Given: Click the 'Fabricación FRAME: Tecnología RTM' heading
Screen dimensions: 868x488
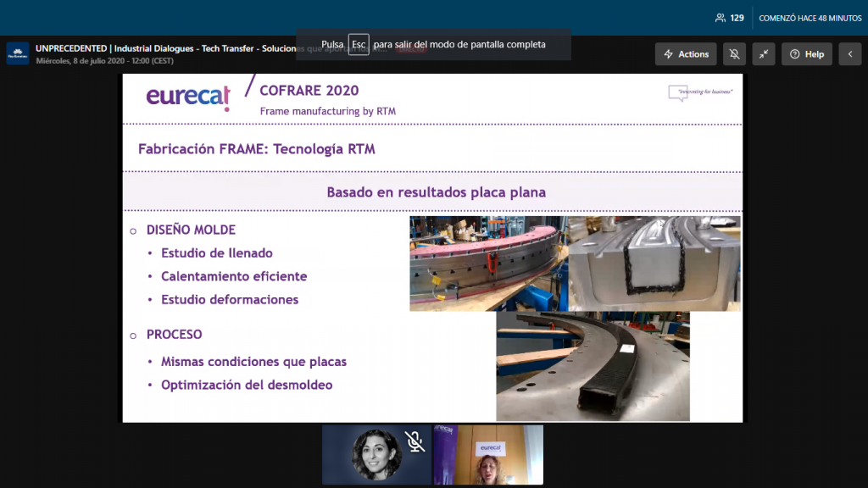Looking at the screenshot, I should coord(256,149).
